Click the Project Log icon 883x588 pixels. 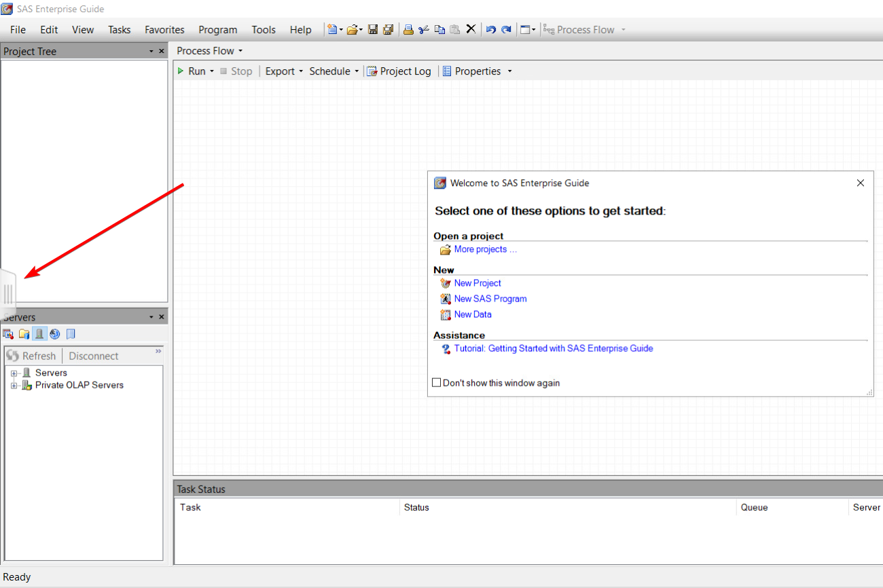pos(372,71)
